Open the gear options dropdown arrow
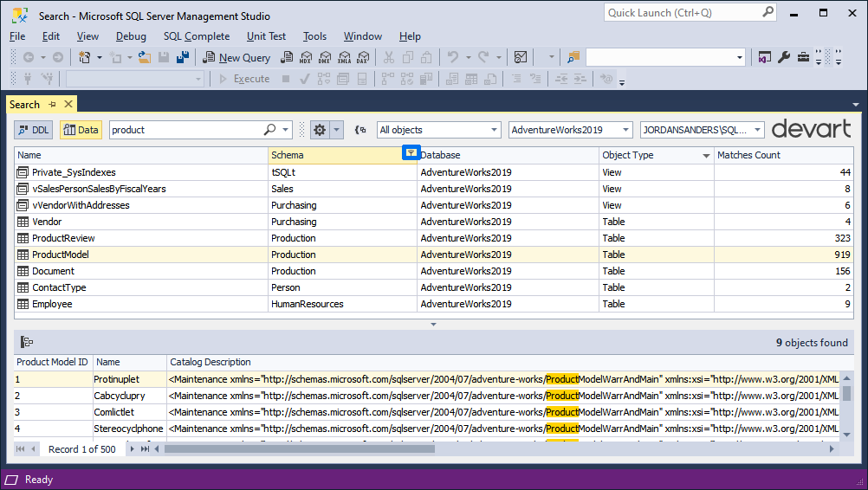The width and height of the screenshot is (868, 490). [336, 130]
